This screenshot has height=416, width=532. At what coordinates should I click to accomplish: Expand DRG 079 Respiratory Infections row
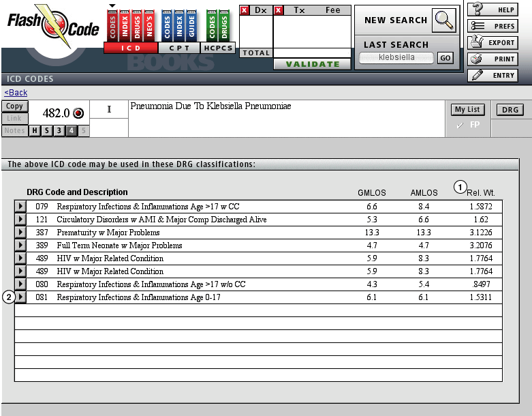tap(20, 207)
